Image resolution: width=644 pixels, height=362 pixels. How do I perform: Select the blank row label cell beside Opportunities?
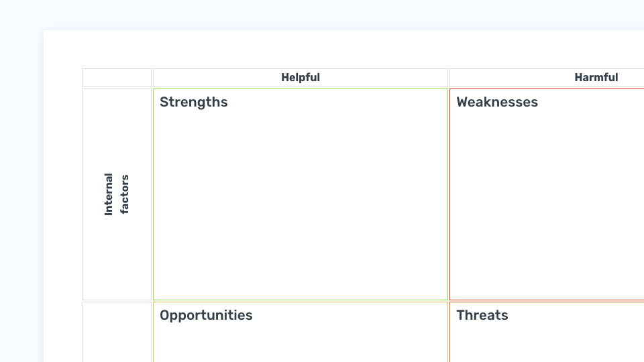[117, 332]
